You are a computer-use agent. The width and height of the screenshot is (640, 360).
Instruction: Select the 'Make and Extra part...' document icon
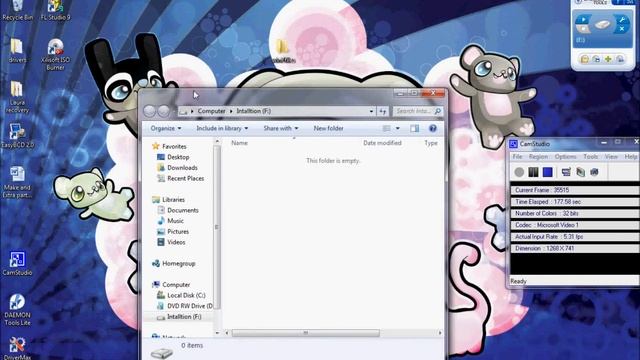[17, 182]
